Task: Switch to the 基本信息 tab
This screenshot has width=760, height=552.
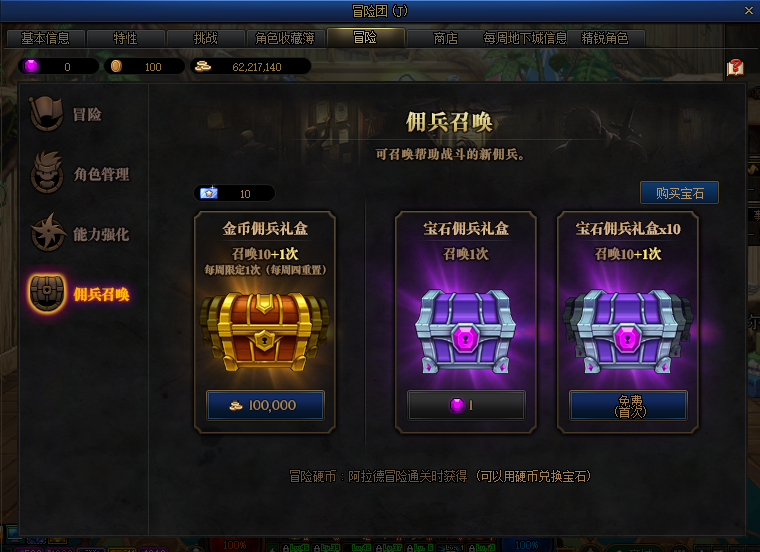Action: pyautogui.click(x=46, y=38)
